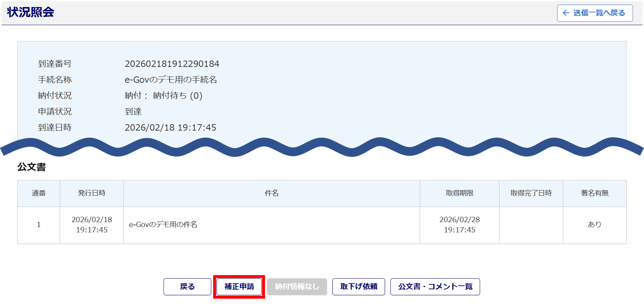Select the 取下げ依頼 button
The image size is (644, 308).
(x=358, y=286)
